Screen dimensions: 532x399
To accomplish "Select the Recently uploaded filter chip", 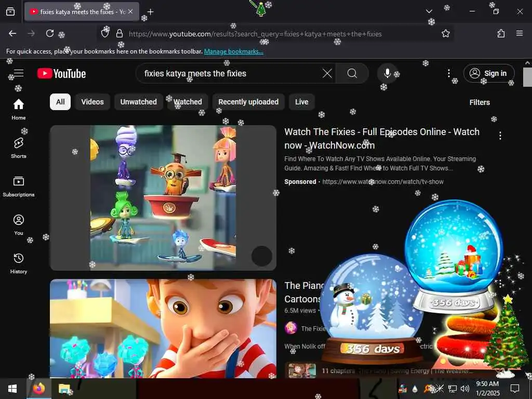I will click(248, 102).
